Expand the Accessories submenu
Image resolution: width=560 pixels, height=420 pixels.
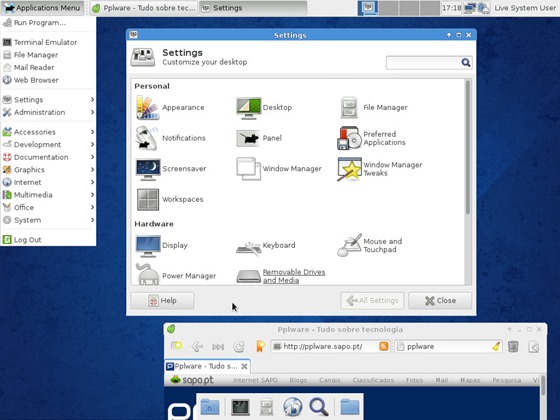point(48,132)
